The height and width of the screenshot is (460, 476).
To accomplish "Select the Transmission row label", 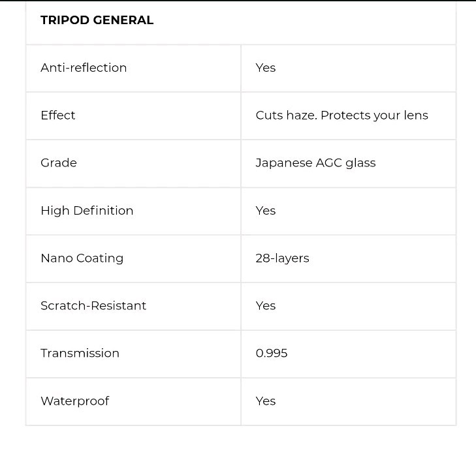I will tap(80, 354).
